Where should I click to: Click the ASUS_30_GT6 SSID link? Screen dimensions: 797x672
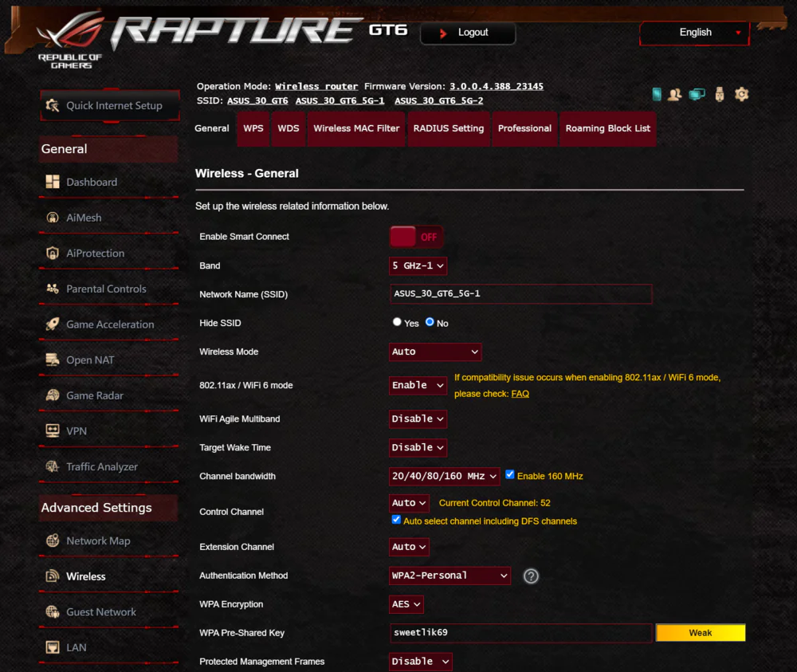[x=257, y=100]
